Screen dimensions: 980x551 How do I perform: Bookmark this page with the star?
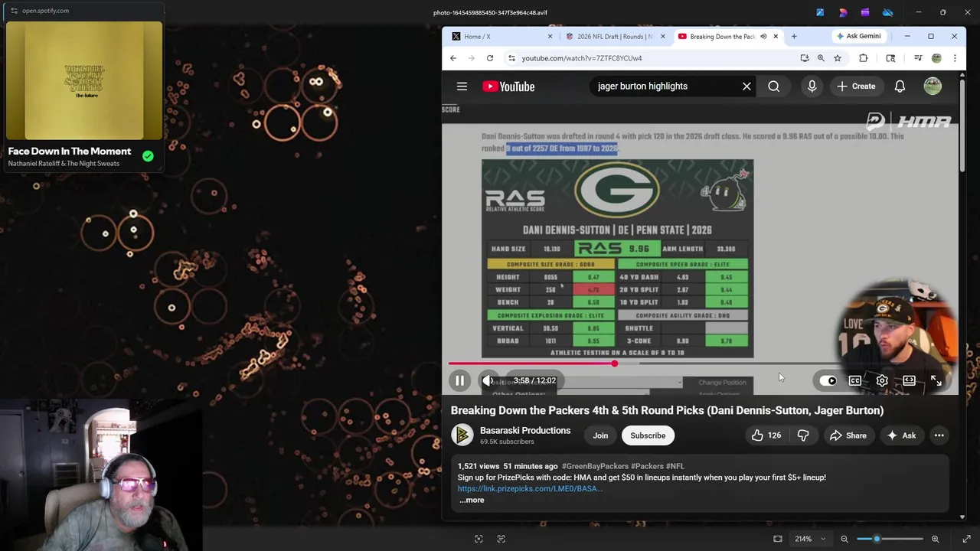pyautogui.click(x=838, y=58)
